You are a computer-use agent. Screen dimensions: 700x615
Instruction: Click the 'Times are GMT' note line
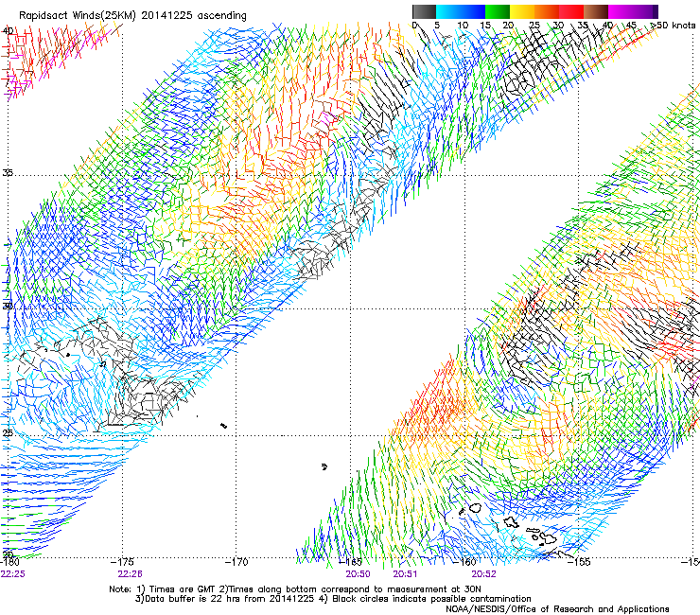click(295, 589)
